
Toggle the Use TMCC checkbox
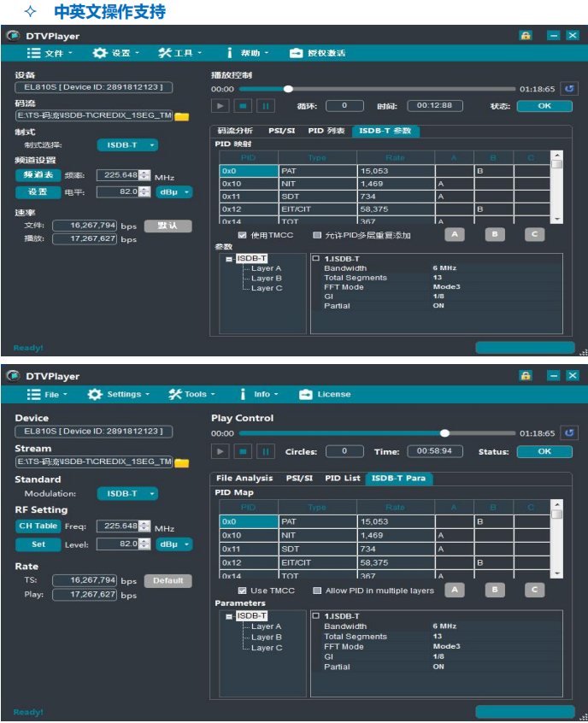point(242,591)
